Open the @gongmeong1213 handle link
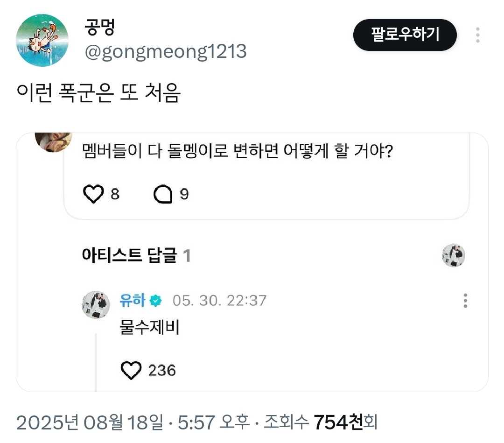The width and height of the screenshot is (504, 443). (x=165, y=52)
